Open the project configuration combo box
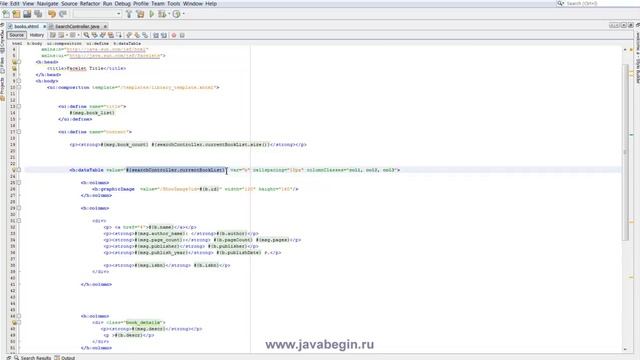The image size is (640, 360). coord(97,14)
